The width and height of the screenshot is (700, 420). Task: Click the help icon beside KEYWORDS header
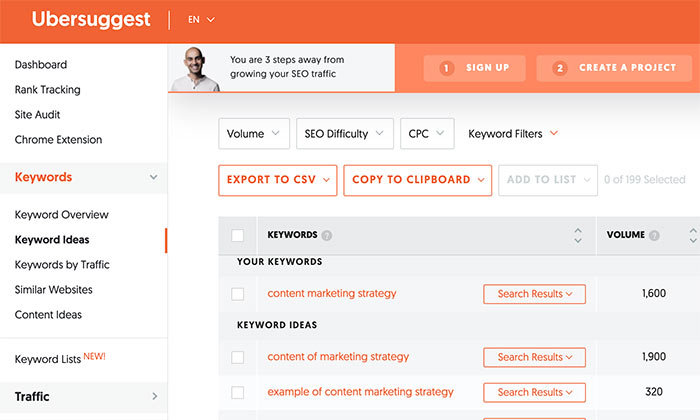tap(327, 235)
